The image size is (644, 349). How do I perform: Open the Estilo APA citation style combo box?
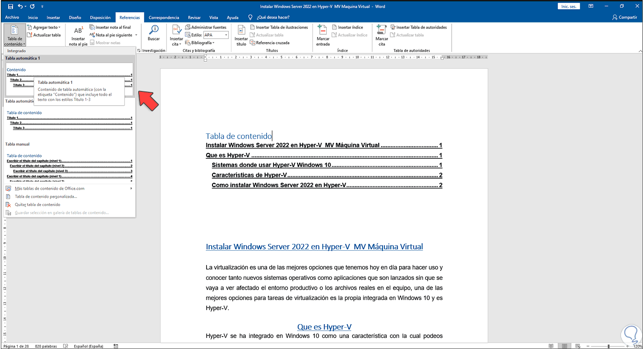pos(216,35)
